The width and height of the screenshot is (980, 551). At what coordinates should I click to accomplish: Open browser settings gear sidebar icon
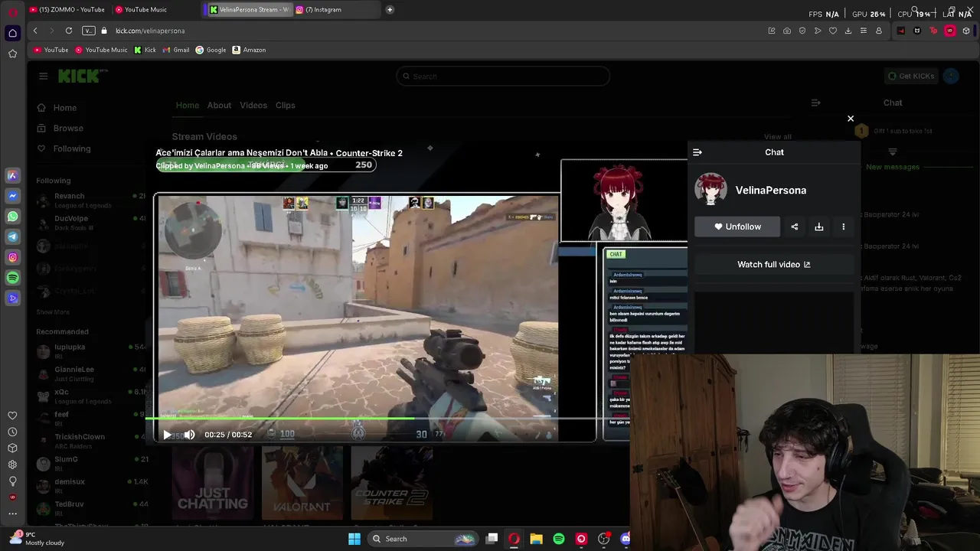point(12,465)
